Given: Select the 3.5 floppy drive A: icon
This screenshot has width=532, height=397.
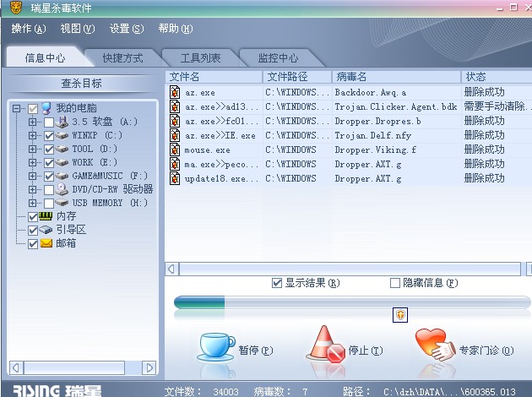Looking at the screenshot, I should tap(62, 122).
